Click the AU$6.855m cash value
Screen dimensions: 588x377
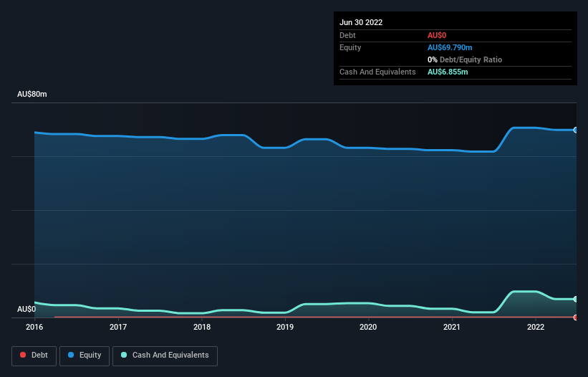(448, 72)
